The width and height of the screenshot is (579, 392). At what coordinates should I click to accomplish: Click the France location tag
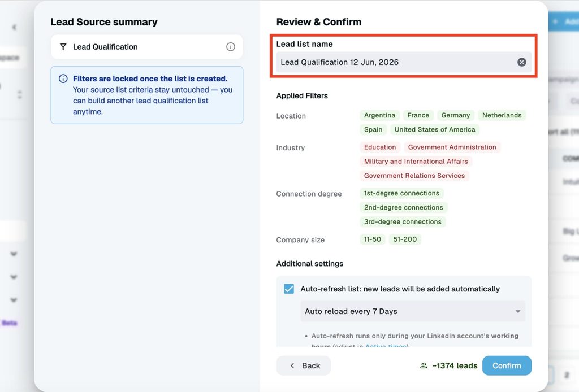click(x=418, y=115)
